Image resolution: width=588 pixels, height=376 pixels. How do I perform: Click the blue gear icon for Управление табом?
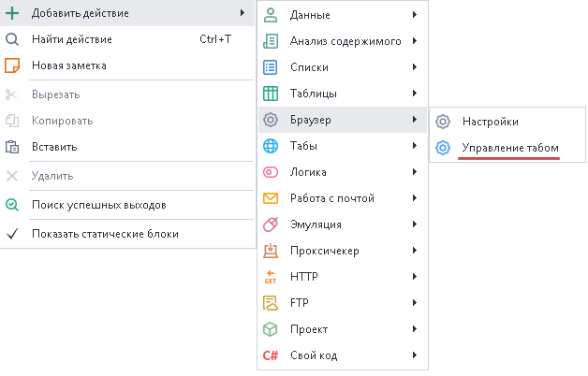click(444, 148)
